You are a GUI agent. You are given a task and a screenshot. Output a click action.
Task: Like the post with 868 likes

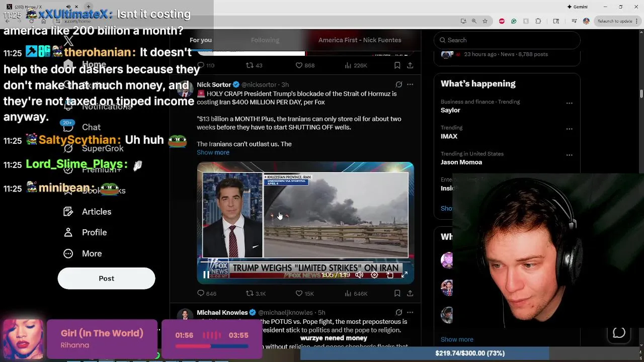pyautogui.click(x=304, y=65)
